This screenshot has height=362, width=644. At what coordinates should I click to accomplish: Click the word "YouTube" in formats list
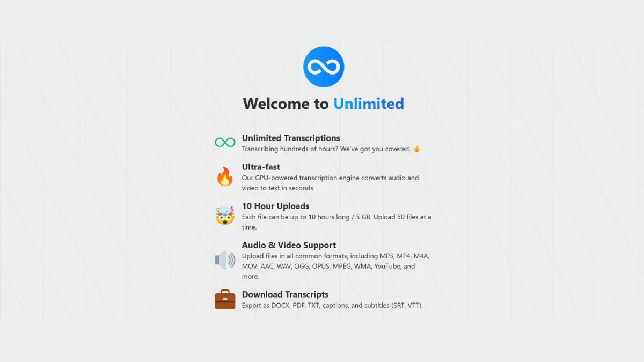click(x=387, y=267)
